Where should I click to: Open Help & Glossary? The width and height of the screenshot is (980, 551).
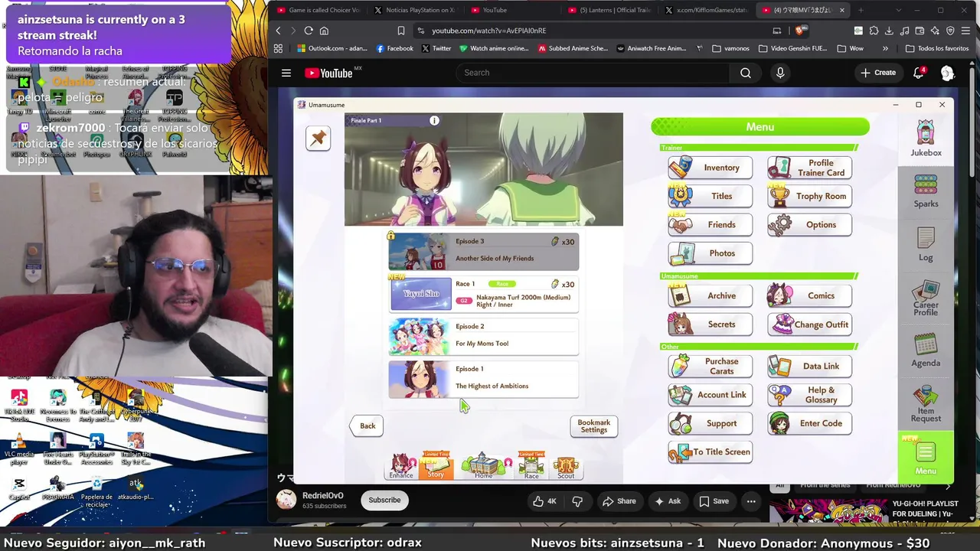[809, 395]
